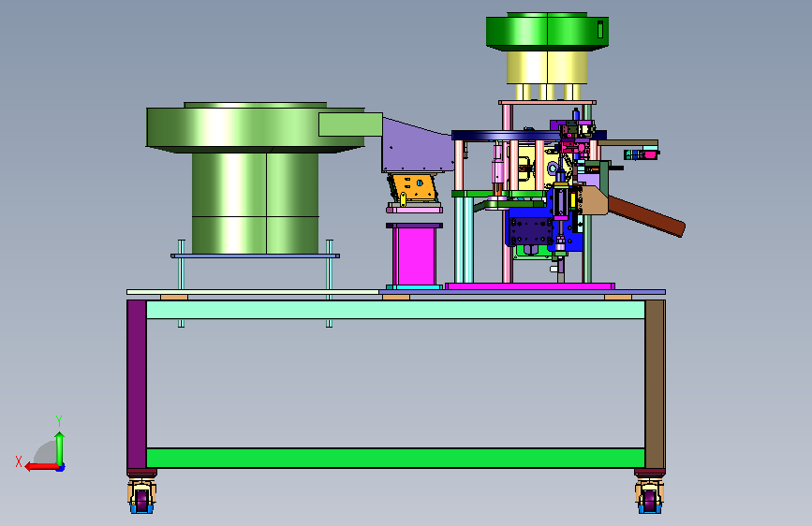The height and width of the screenshot is (526, 812).
Task: Click the green Y axis arrow of the triad
Action: (60, 448)
